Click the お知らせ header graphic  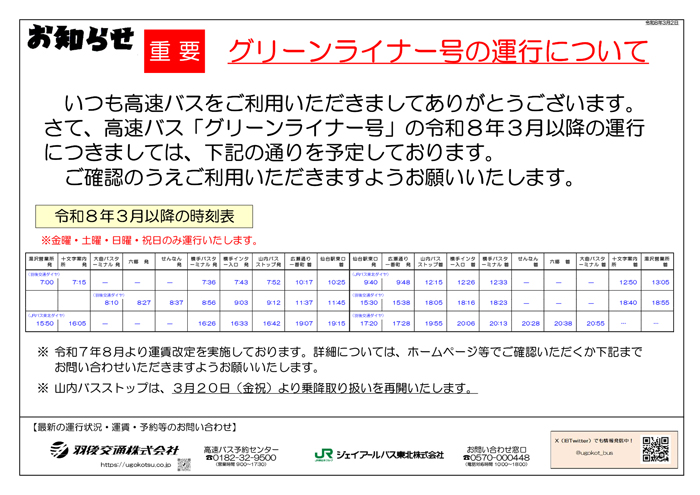pos(80,42)
